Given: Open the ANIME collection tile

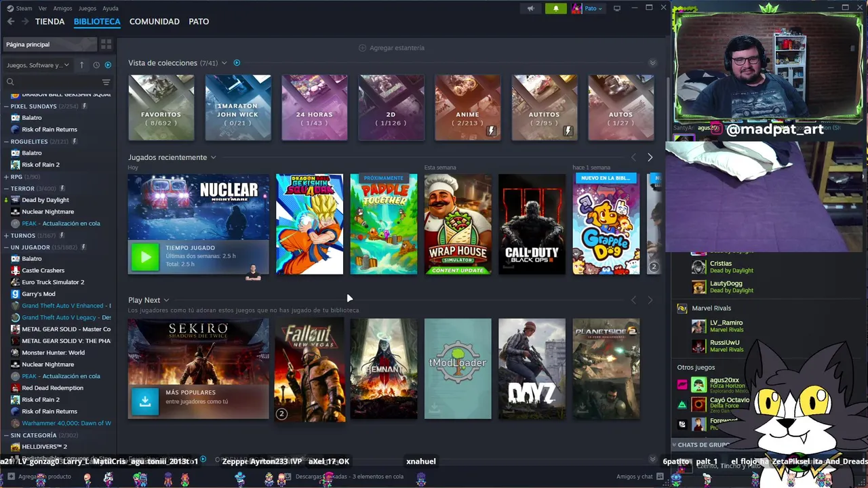Looking at the screenshot, I should point(468,108).
